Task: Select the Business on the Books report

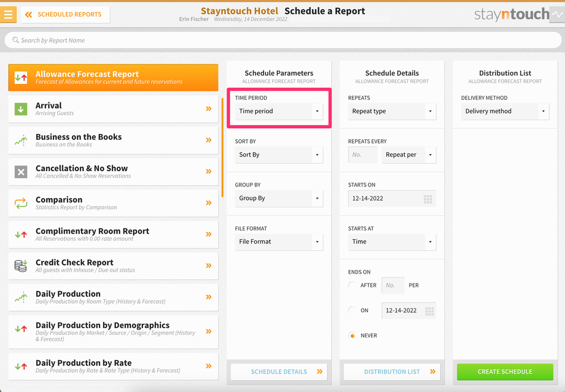Action: click(x=113, y=140)
